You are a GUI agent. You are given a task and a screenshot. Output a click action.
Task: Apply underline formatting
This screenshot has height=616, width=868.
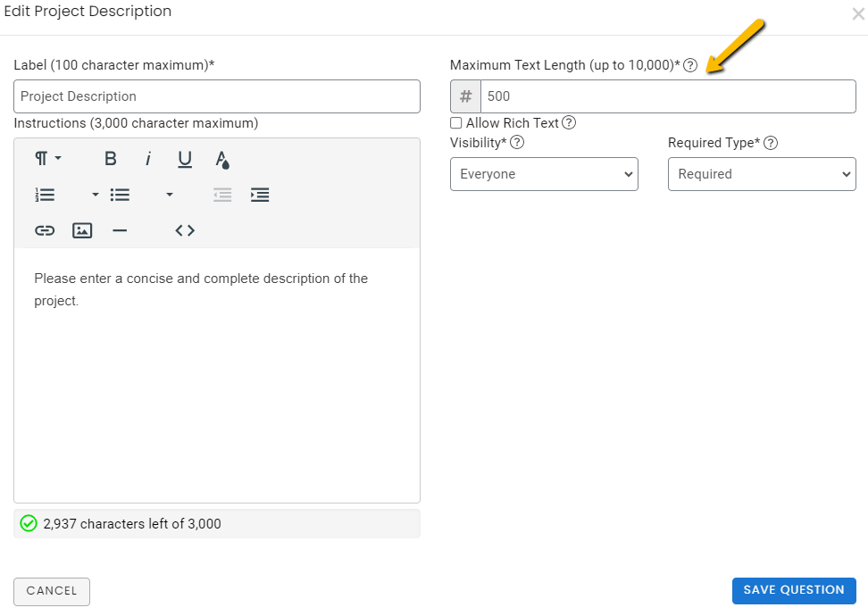[x=184, y=158]
